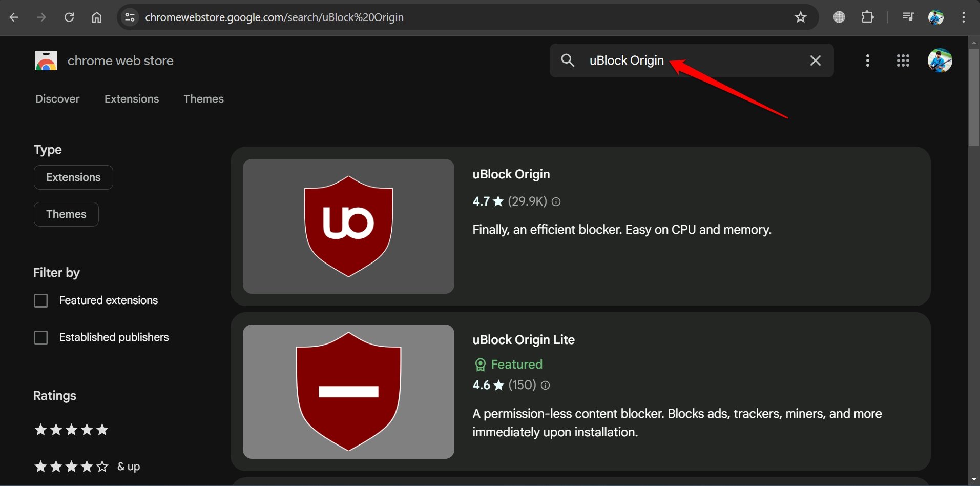The width and height of the screenshot is (980, 486).
Task: Click the 4.7 rating of uBlock Origin
Action: click(481, 201)
